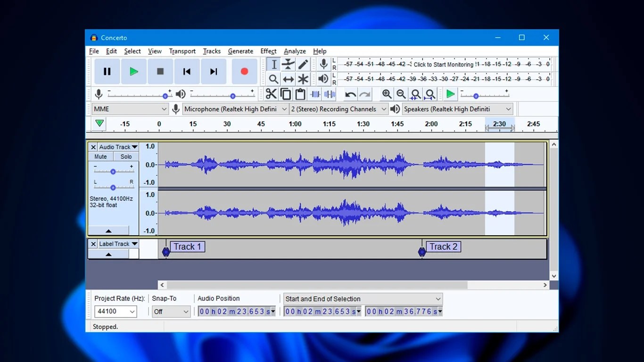Open the Tracks menu
The height and width of the screenshot is (362, 644).
tap(212, 51)
